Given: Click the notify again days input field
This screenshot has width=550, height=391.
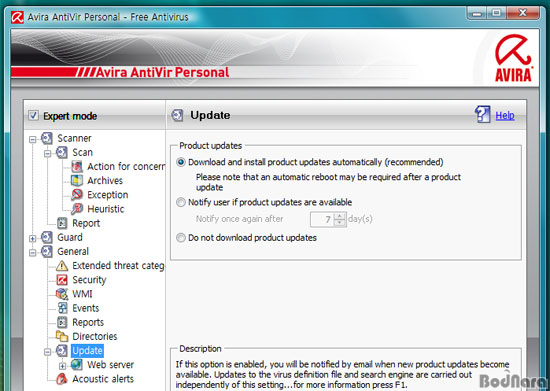Looking at the screenshot, I should (x=323, y=220).
